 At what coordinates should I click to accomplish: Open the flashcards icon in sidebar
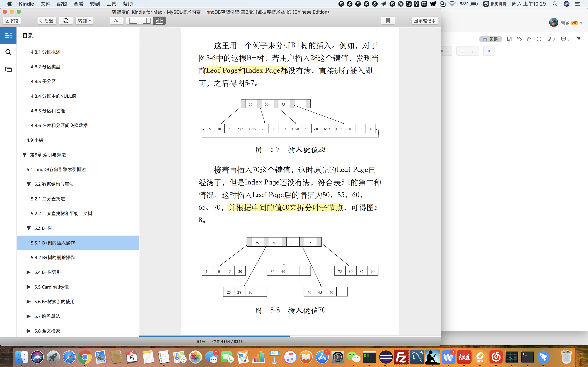(8, 70)
